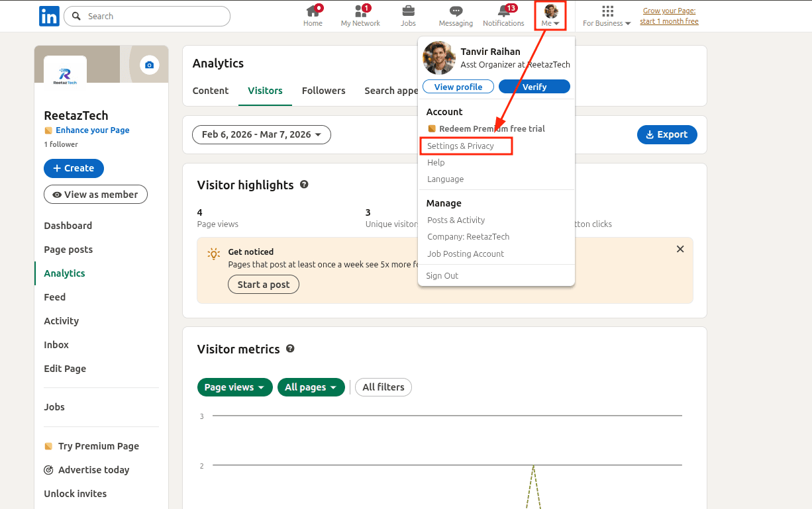
Task: Open the All pages filter dropdown
Action: point(311,387)
